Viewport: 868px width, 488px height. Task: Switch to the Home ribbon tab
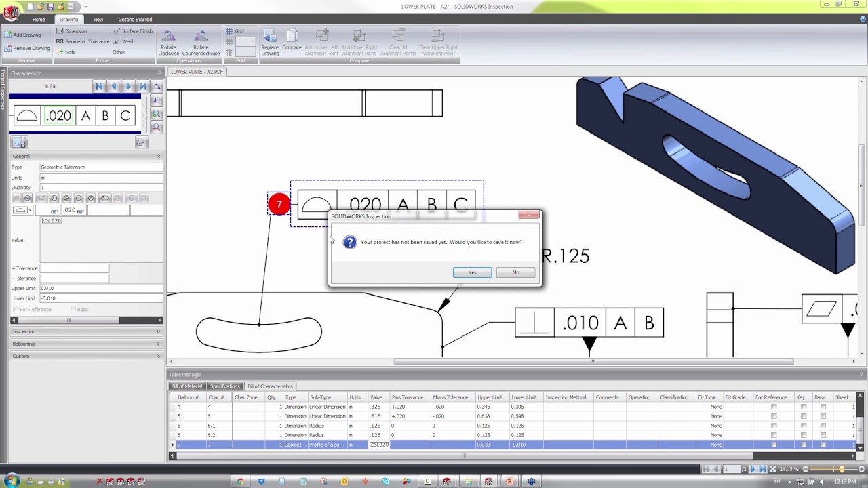click(x=38, y=19)
